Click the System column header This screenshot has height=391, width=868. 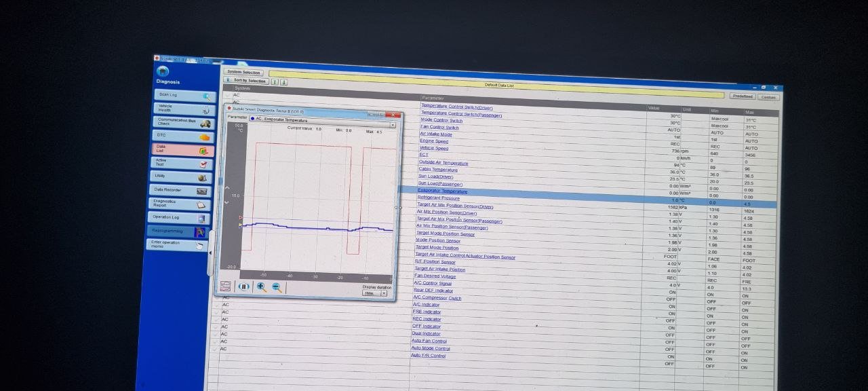[242, 88]
